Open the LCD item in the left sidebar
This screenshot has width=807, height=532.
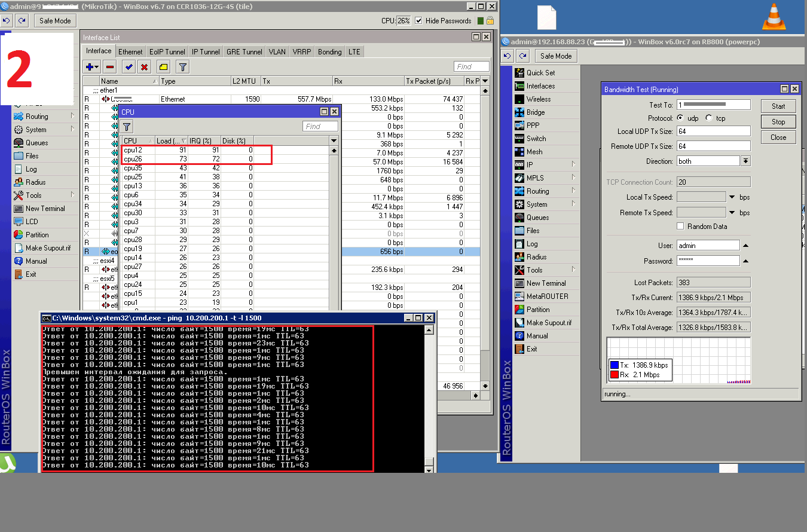pyautogui.click(x=32, y=222)
